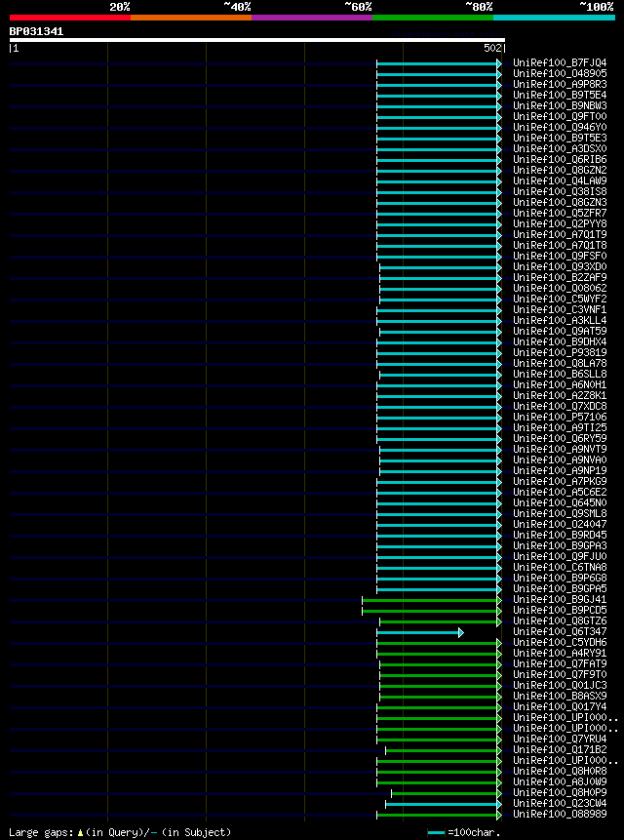Click label UniRef100_A3KLL4
The height and width of the screenshot is (840, 624).
560,320
